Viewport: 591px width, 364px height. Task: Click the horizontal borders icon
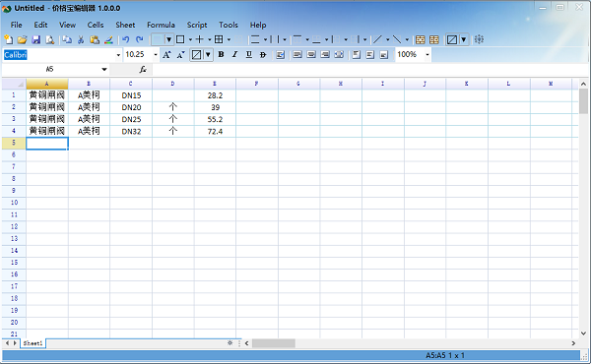point(255,39)
